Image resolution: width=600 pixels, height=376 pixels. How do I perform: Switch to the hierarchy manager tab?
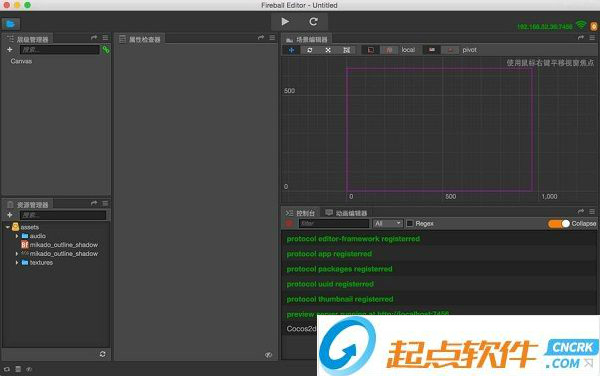click(x=28, y=39)
